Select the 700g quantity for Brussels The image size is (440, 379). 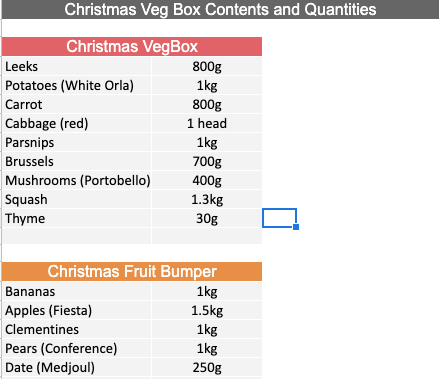pyautogui.click(x=207, y=161)
